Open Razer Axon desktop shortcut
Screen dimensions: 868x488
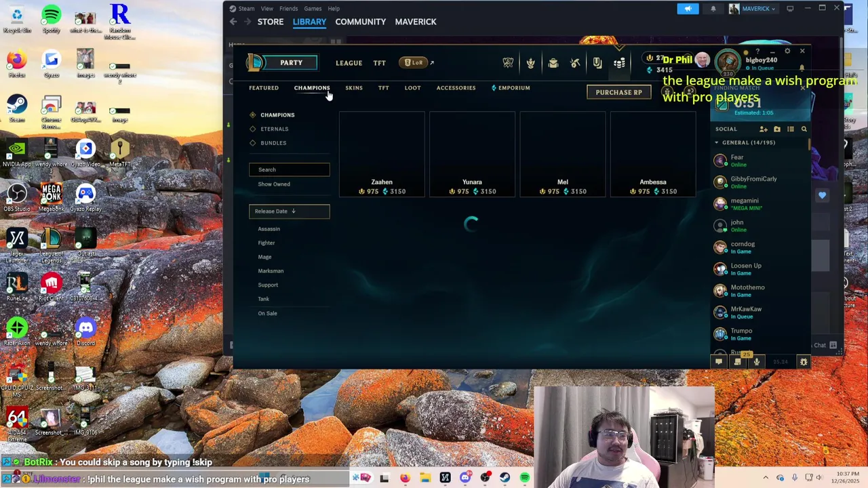(x=17, y=332)
